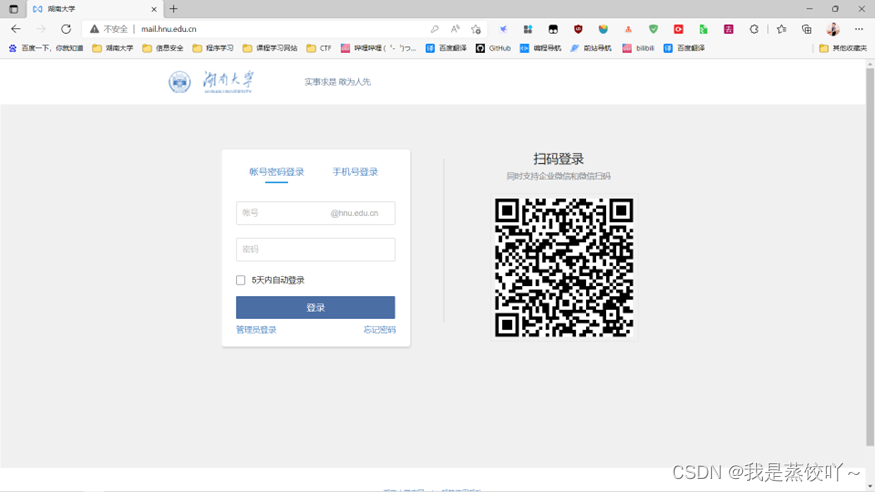Open a new browser tab
Screen dimensions: 875x492
[x=174, y=9]
